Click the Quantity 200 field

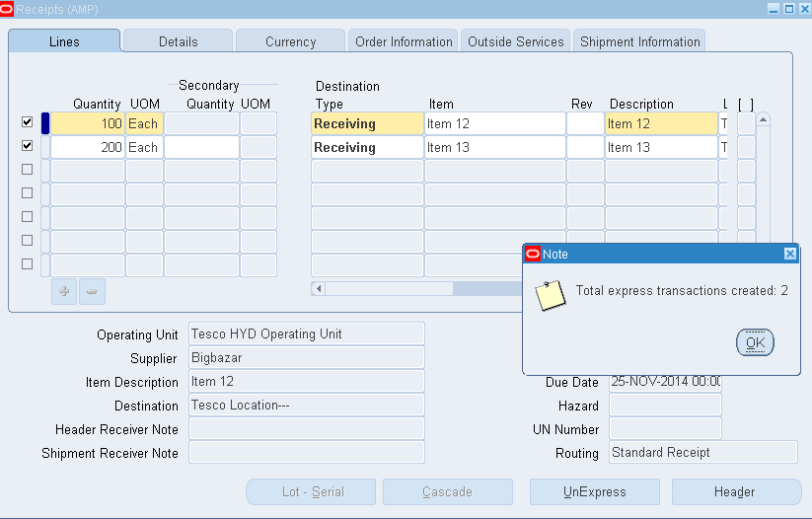click(88, 147)
